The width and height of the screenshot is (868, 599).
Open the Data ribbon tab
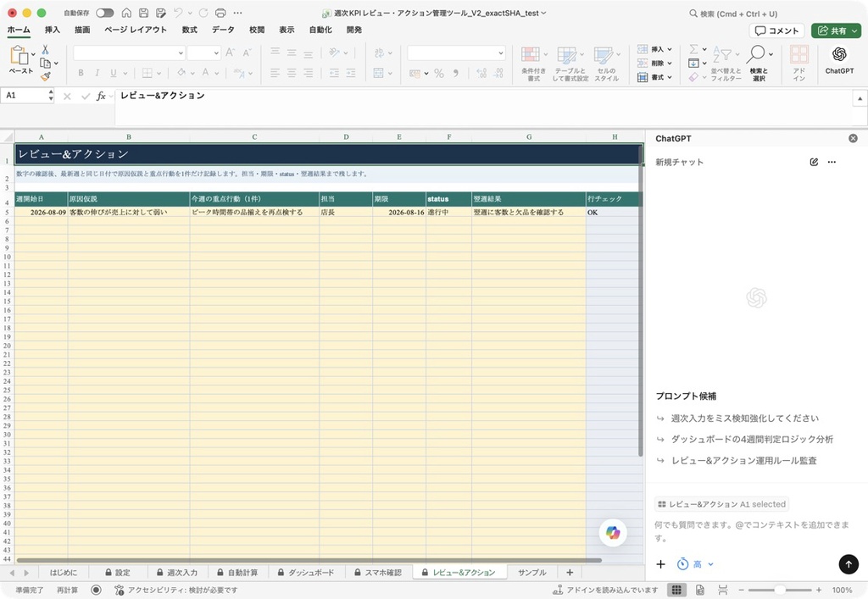coord(223,30)
